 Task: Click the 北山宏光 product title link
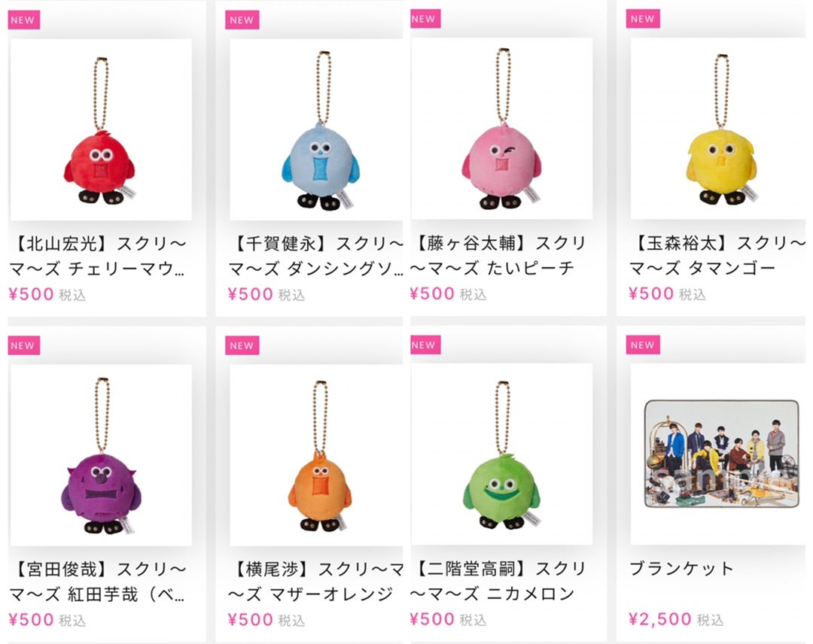[x=98, y=256]
